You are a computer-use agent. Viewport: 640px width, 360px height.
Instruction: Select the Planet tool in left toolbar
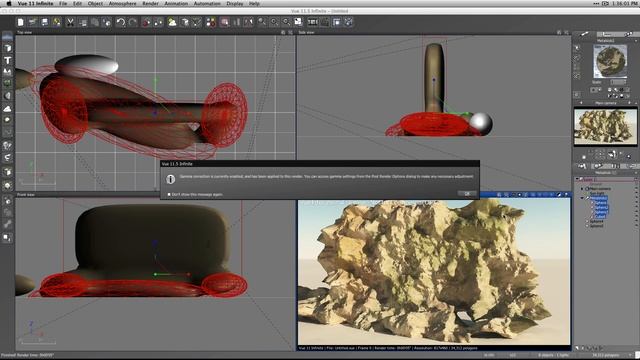[x=7, y=120]
